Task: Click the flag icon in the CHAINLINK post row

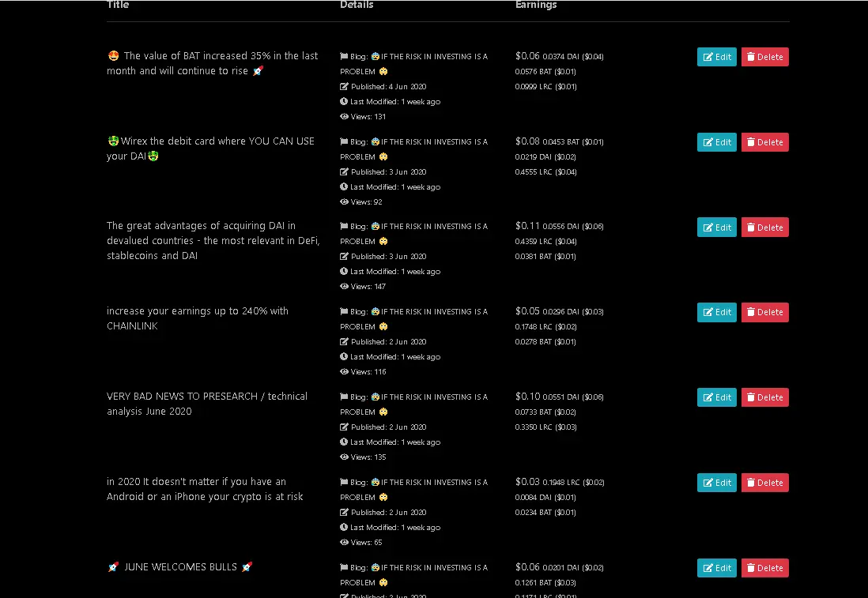Action: tap(344, 312)
